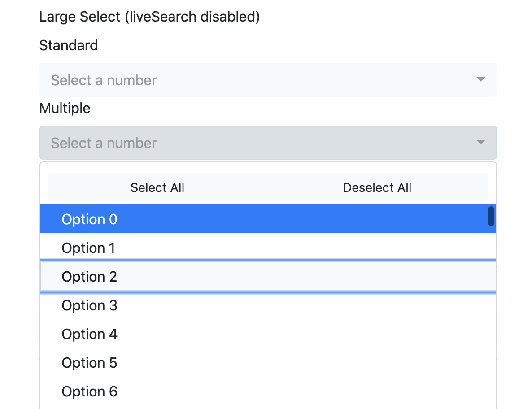Image resolution: width=532 pixels, height=409 pixels.
Task: Click the 'Large Select (liveSearch disabled)' heading
Action: (x=150, y=17)
